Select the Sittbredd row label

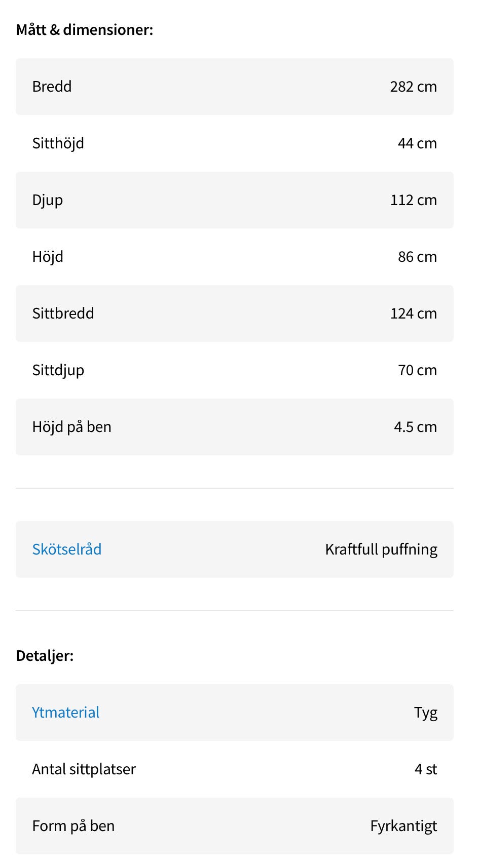pos(63,313)
